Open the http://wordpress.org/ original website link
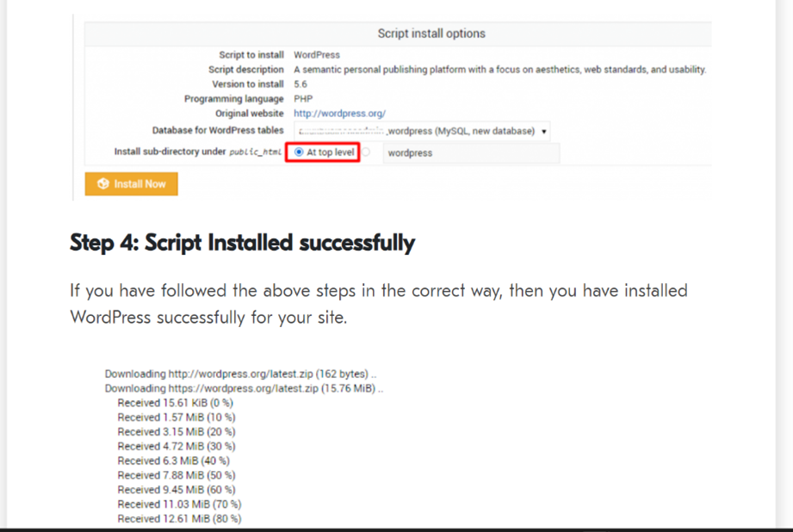The height and width of the screenshot is (532, 793). (339, 114)
